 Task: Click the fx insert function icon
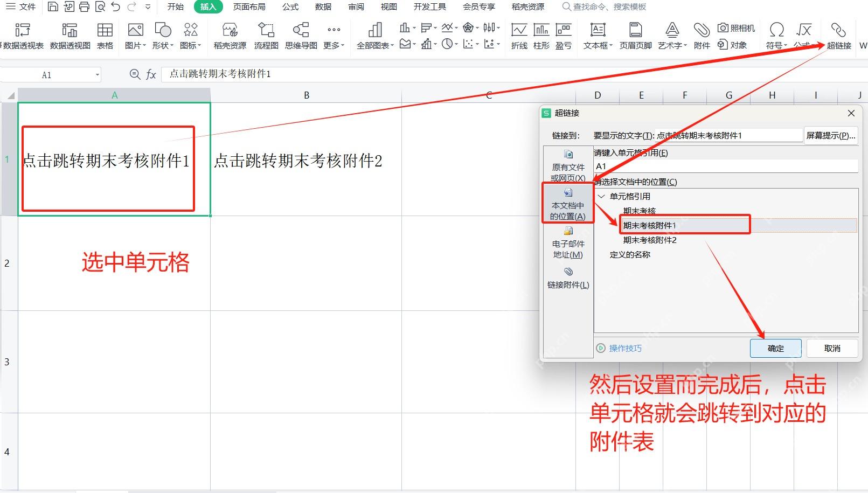[151, 74]
